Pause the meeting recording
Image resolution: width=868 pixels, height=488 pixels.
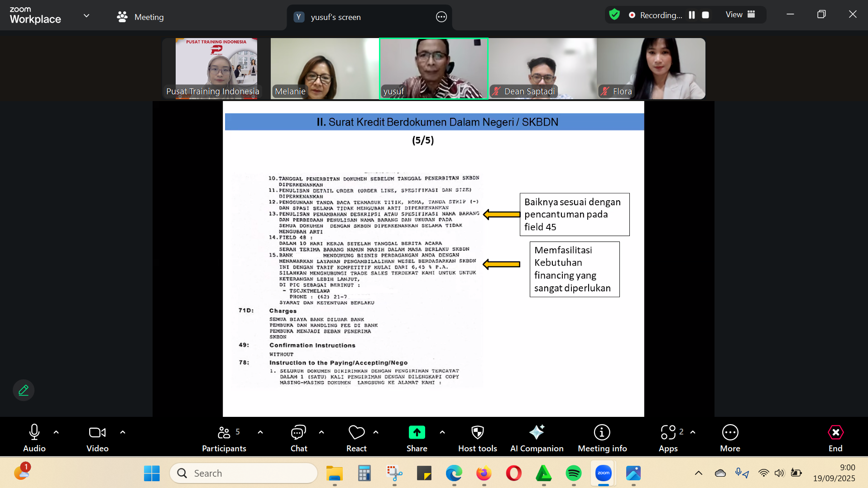coord(692,15)
